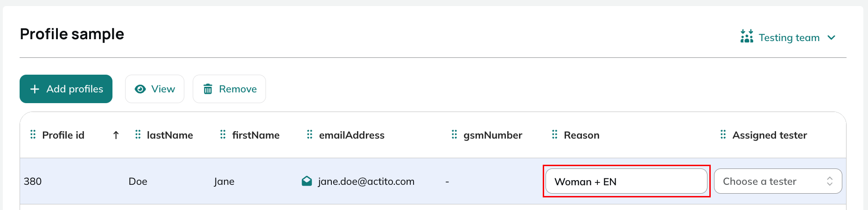This screenshot has width=868, height=210.
Task: Click the Reason column header
Action: pos(581,135)
